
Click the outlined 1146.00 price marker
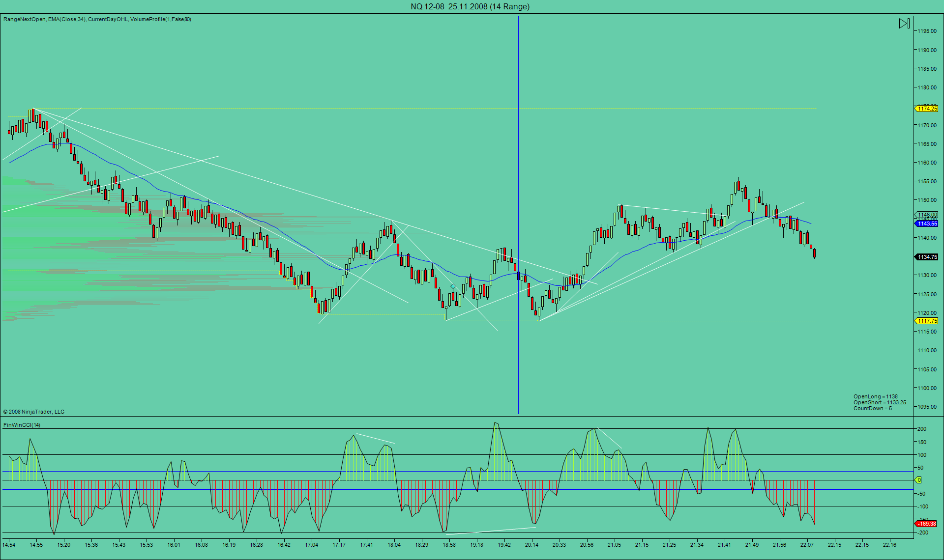pos(927,215)
